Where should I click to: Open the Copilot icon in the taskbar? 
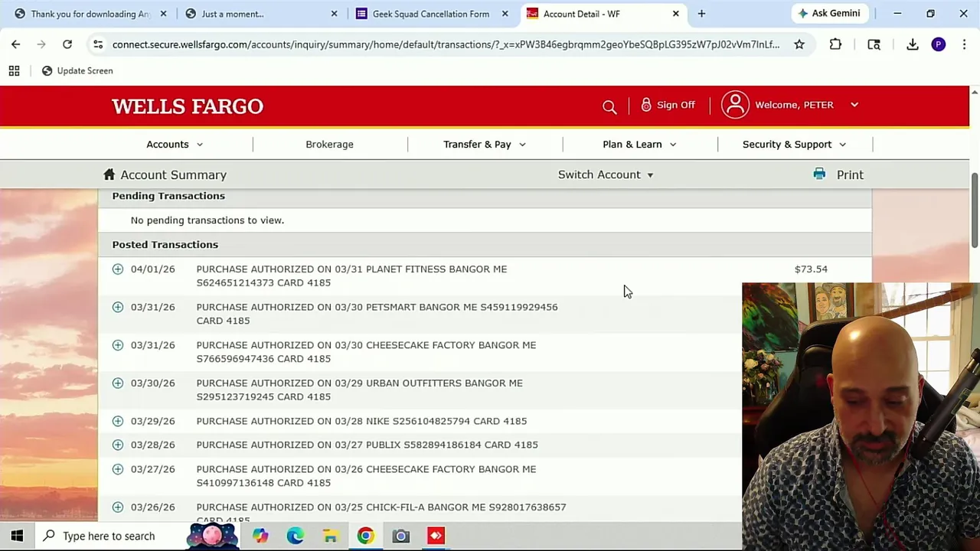[260, 536]
